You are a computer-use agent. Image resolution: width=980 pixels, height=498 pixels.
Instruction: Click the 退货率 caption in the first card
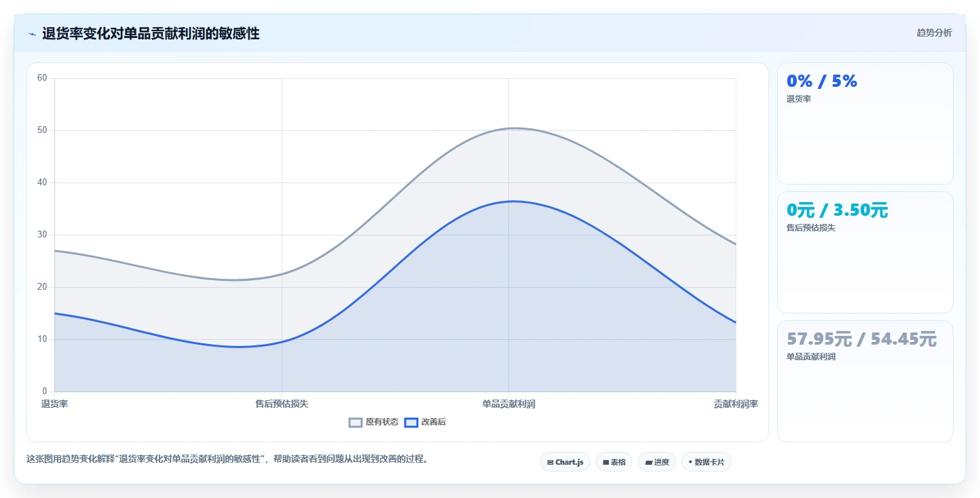tap(799, 99)
